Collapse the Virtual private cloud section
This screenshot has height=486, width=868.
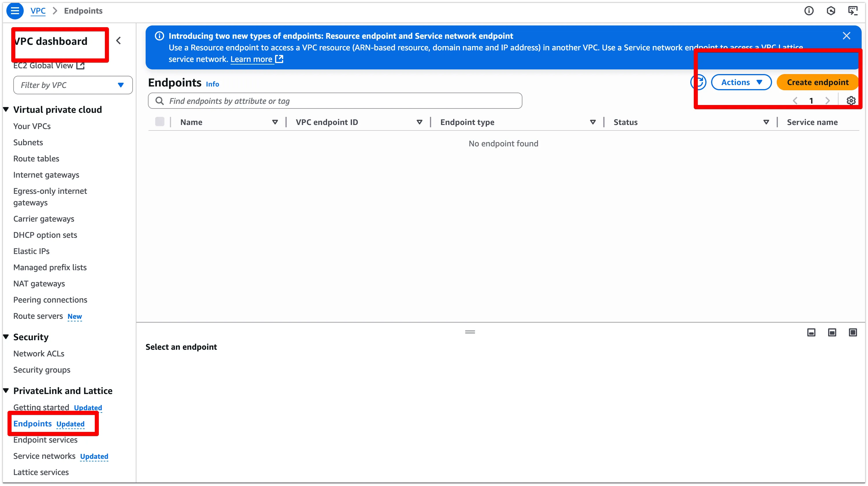[6, 110]
